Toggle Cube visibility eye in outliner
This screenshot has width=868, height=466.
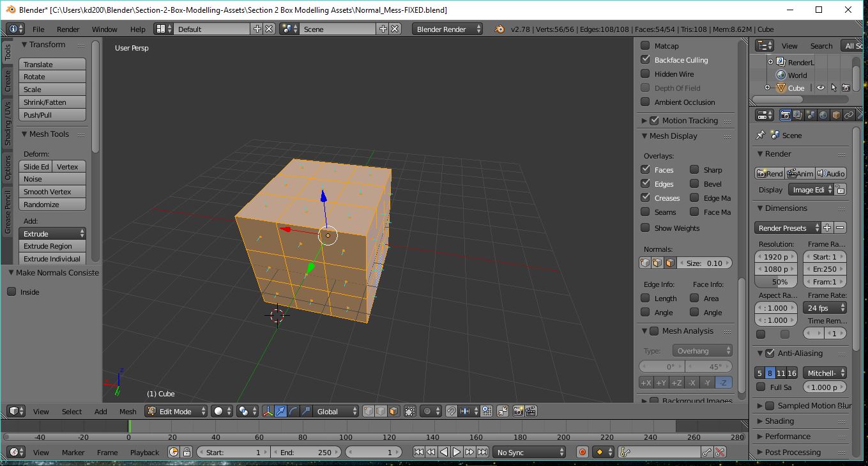[x=821, y=88]
